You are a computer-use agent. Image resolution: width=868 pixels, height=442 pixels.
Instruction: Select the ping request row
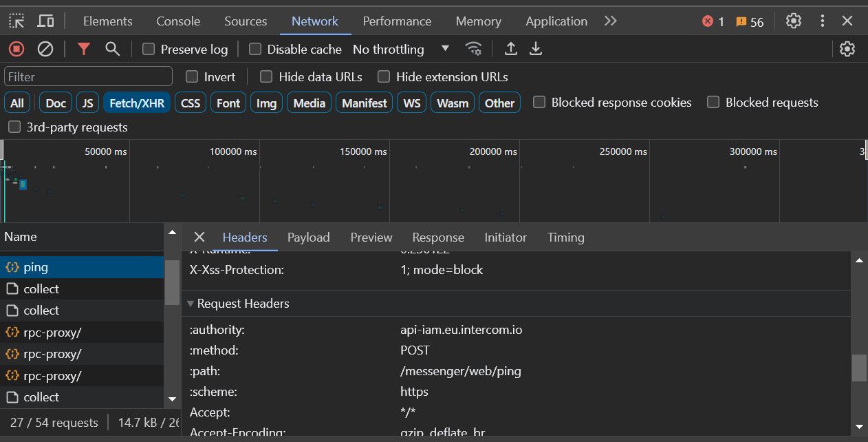click(x=82, y=267)
